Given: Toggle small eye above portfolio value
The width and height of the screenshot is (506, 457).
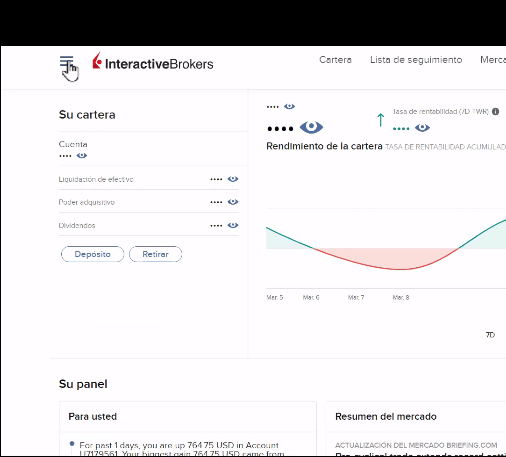Looking at the screenshot, I should coord(289,106).
